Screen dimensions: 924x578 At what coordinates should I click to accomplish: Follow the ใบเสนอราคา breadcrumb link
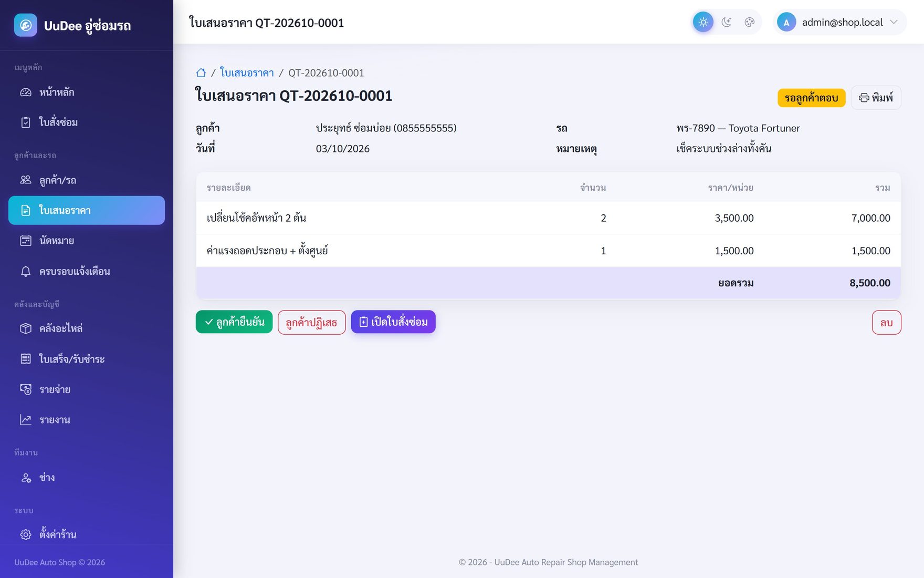(247, 73)
